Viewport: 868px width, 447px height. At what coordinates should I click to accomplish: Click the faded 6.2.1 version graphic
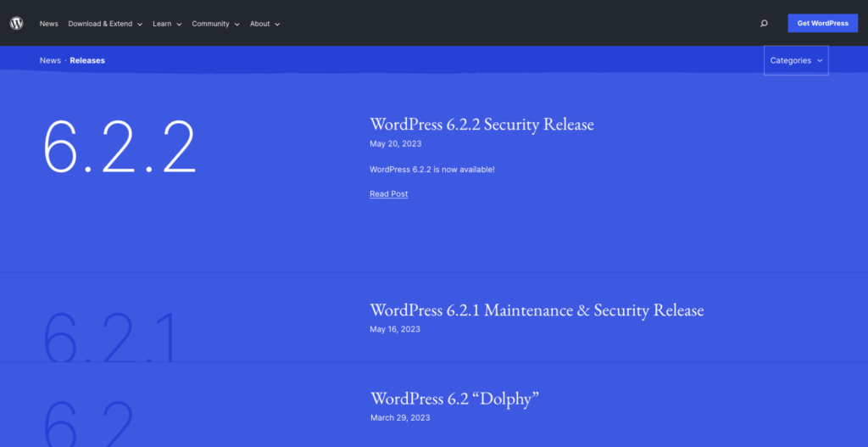point(110,336)
